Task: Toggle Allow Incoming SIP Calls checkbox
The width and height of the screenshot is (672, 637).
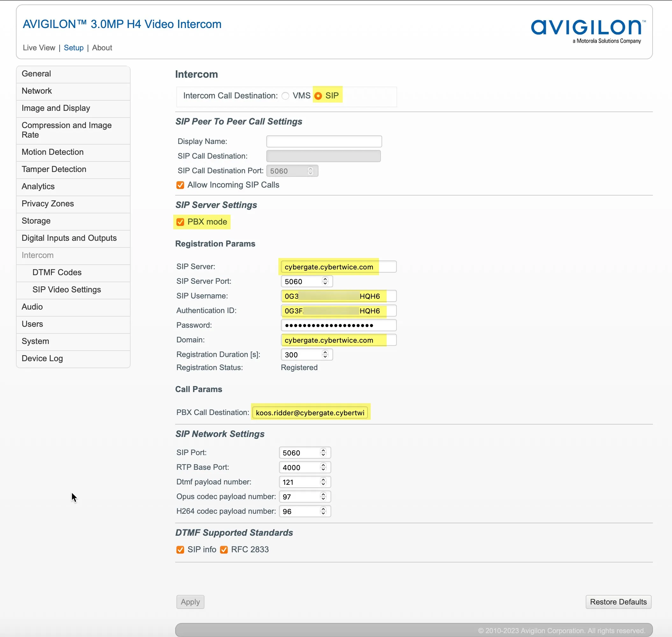Action: 180,185
